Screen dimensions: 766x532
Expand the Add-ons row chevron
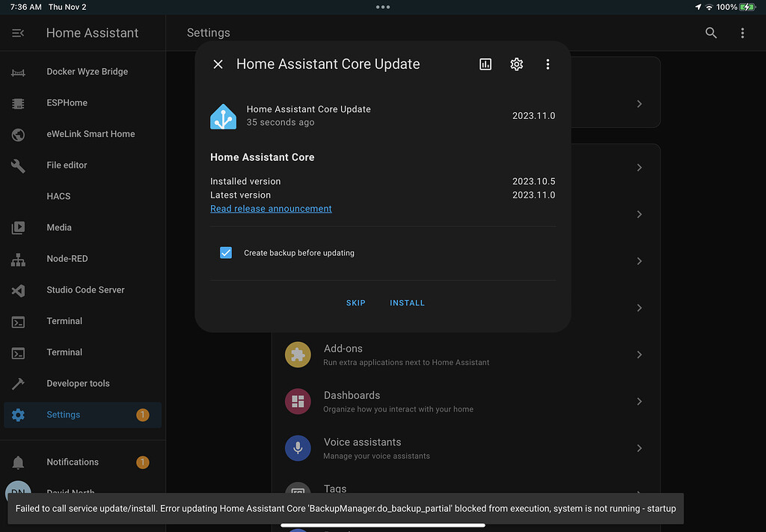(x=639, y=355)
